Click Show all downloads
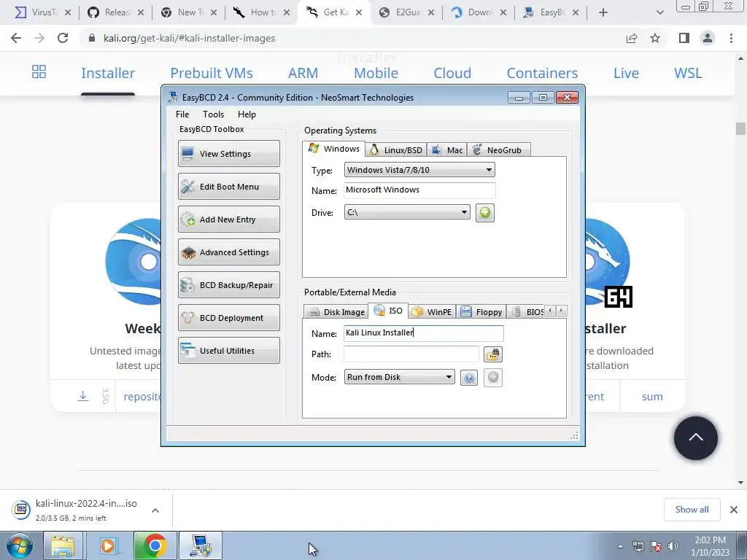The height and width of the screenshot is (560, 747). pos(692,510)
